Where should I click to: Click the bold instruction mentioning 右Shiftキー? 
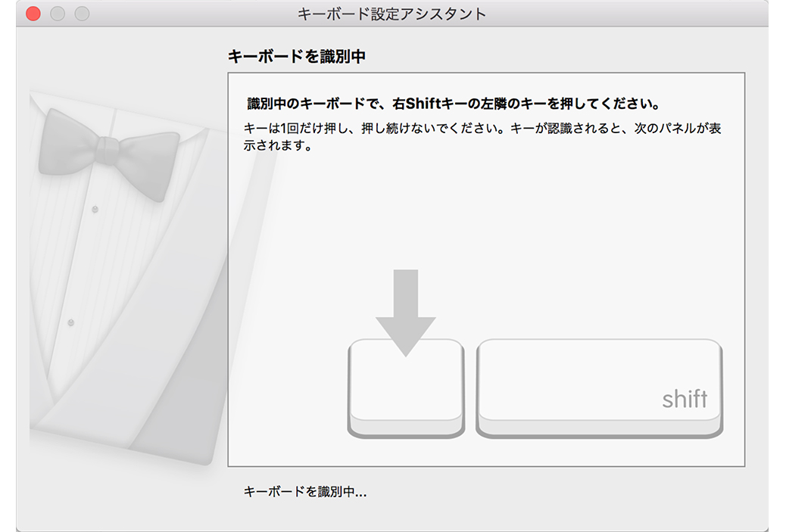453,104
